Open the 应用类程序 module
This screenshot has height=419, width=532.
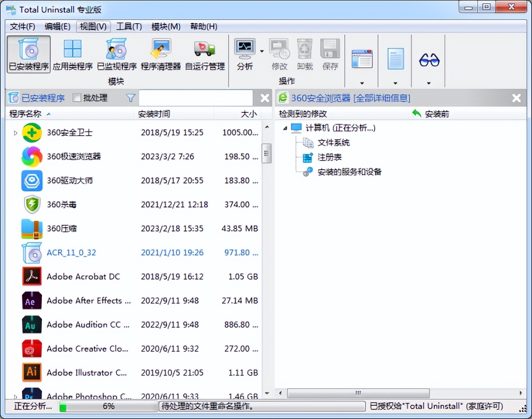pyautogui.click(x=72, y=54)
